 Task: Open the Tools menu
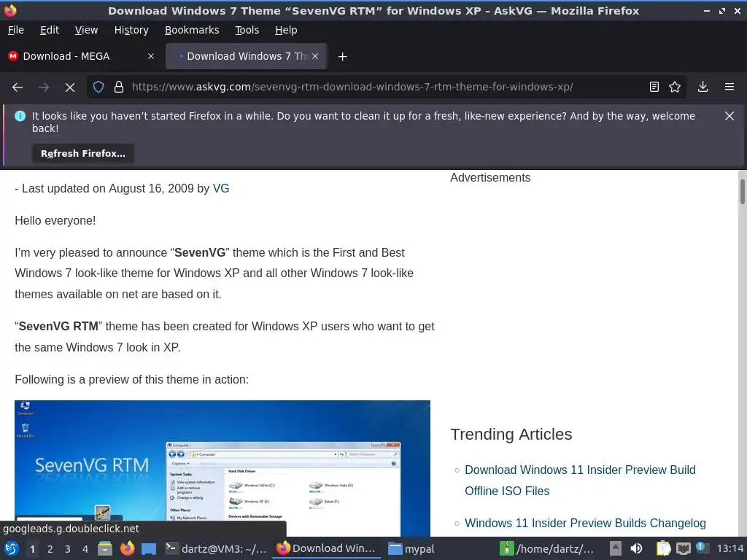(247, 30)
